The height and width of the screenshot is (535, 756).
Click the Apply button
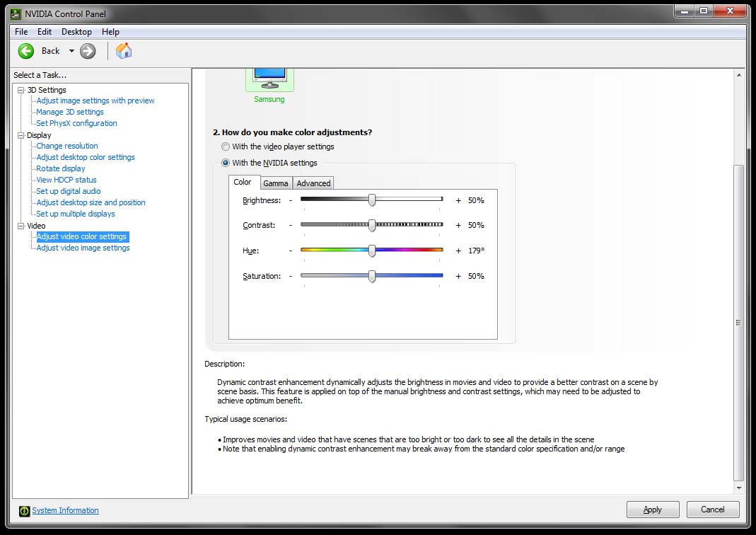point(652,510)
